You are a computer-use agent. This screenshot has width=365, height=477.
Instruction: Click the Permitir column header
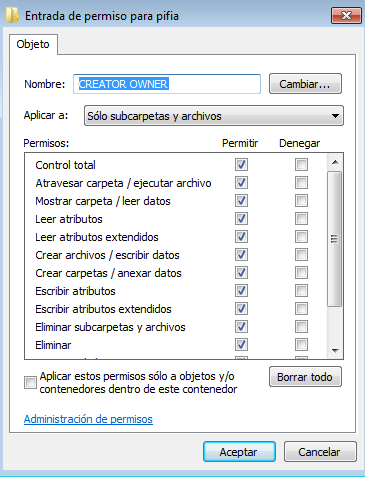pos(240,143)
